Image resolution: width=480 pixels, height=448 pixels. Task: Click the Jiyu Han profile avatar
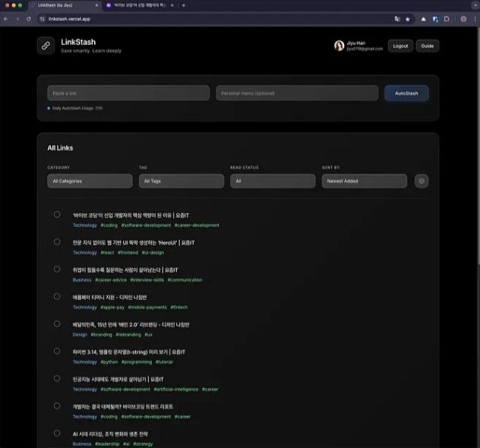(x=339, y=46)
